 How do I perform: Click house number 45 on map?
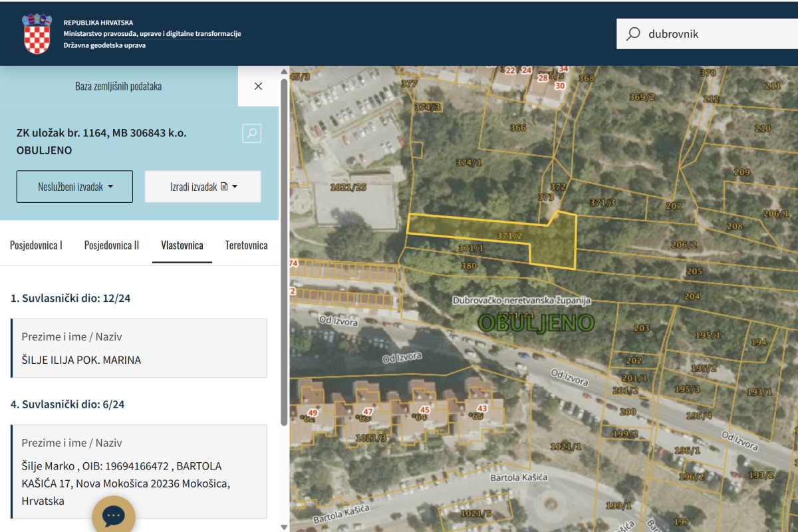pyautogui.click(x=424, y=410)
